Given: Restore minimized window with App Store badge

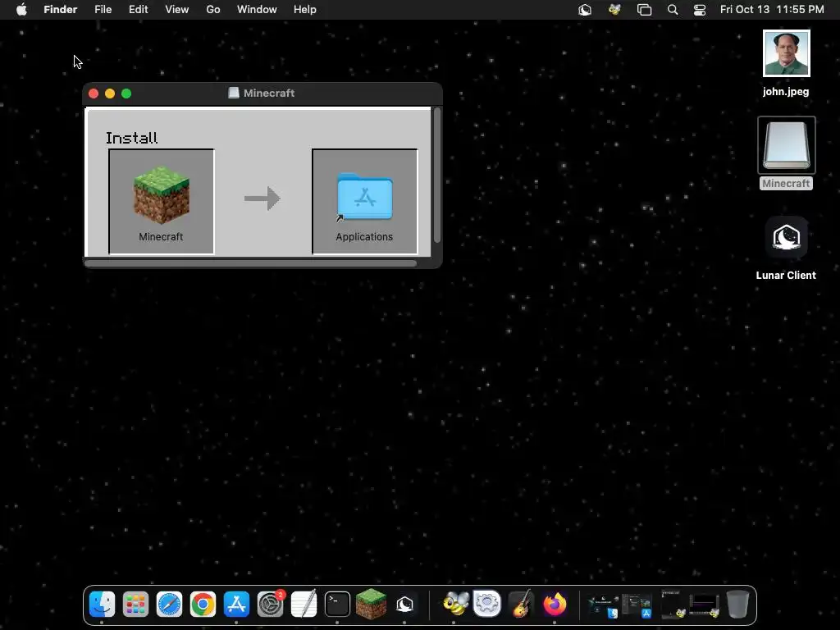Looking at the screenshot, I should pos(637,605).
